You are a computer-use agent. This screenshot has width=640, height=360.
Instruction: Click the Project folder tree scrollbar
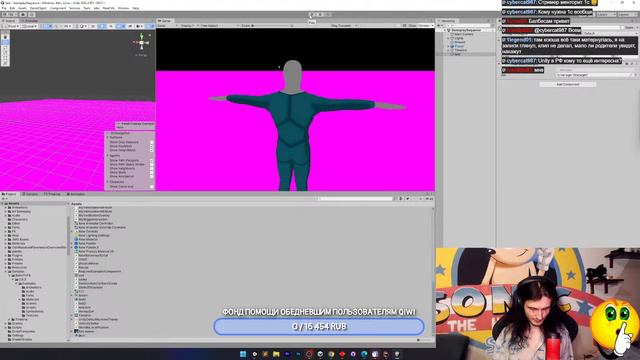pyautogui.click(x=68, y=236)
